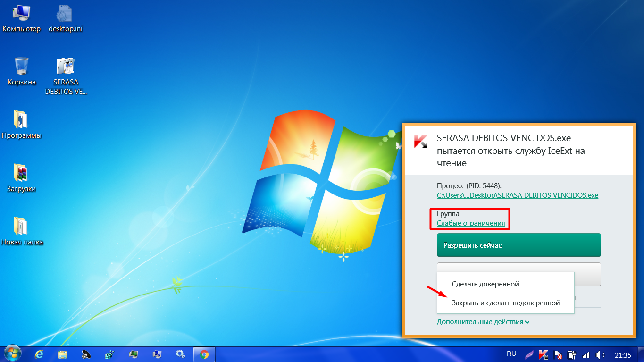Open Windows Explorer from the taskbar

pos(63,354)
